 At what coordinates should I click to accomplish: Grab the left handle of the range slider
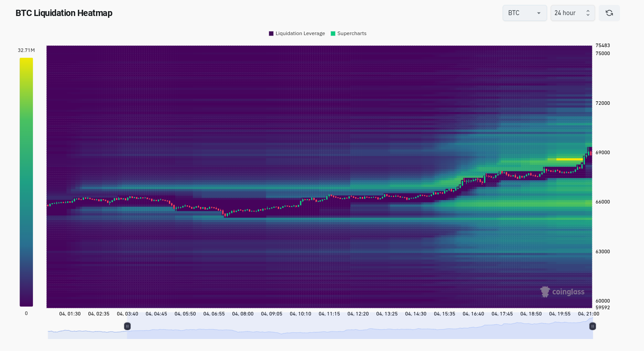point(127,326)
